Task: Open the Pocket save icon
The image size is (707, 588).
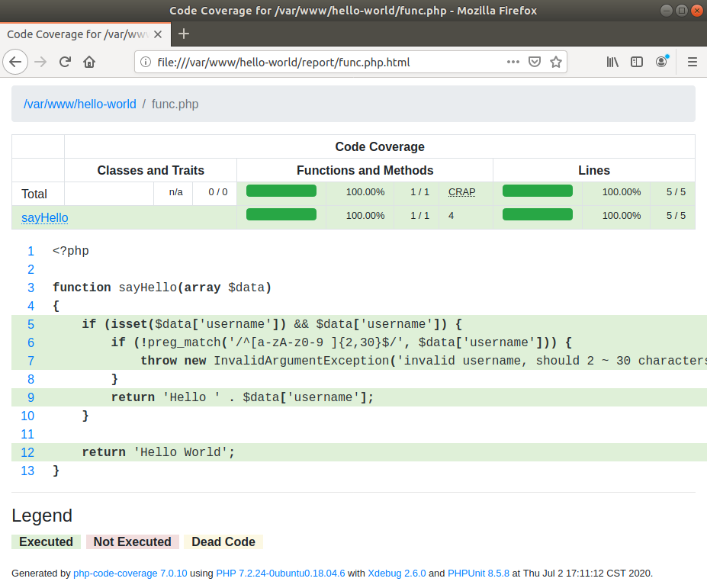Action: click(535, 62)
